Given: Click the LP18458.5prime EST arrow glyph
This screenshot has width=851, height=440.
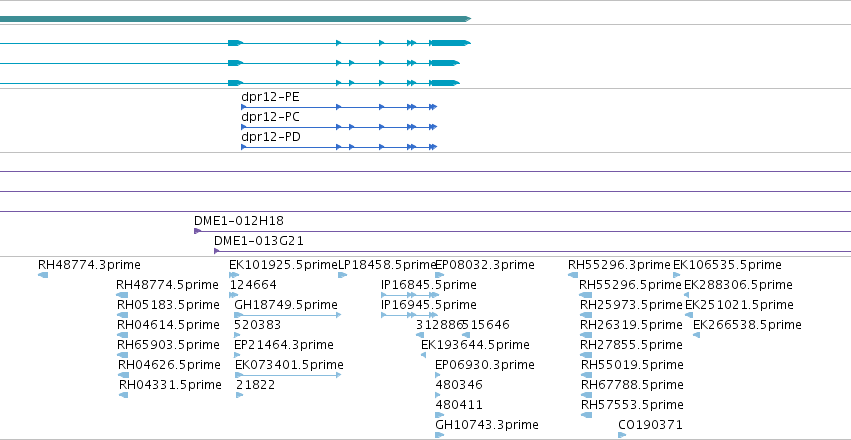Looking at the screenshot, I should (x=342, y=275).
